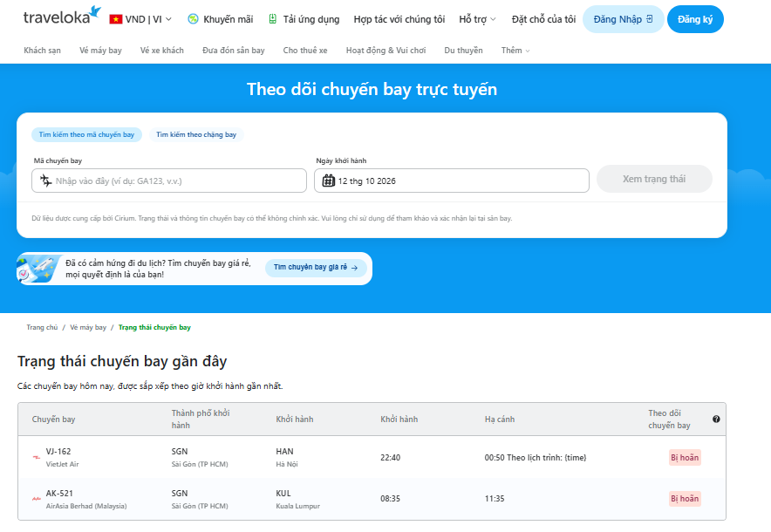Go to Đưa đón sân bay
Viewport: 771px width, 532px height.
coord(234,51)
